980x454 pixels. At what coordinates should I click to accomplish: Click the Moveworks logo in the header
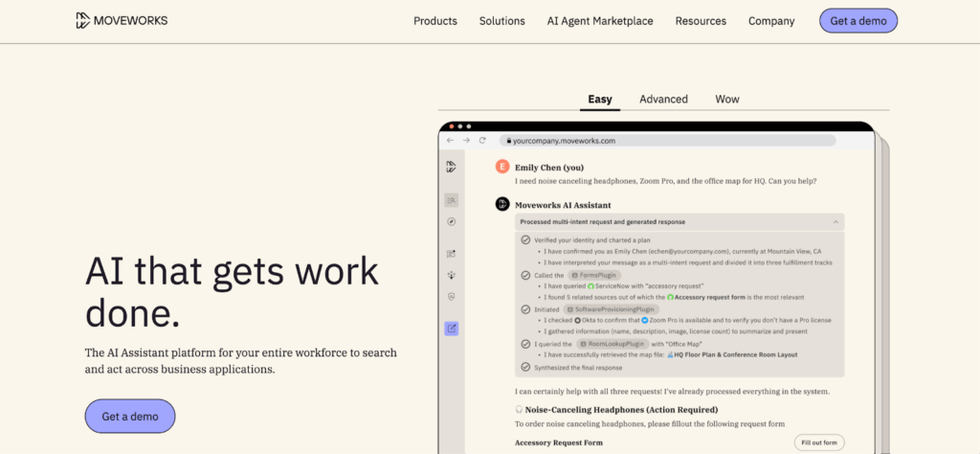[122, 21]
